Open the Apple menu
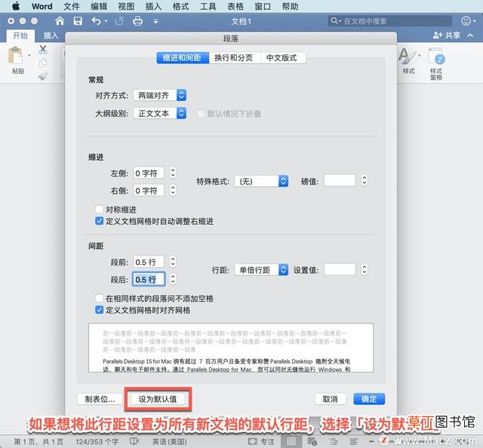Image resolution: width=483 pixels, height=448 pixels. pos(15,6)
